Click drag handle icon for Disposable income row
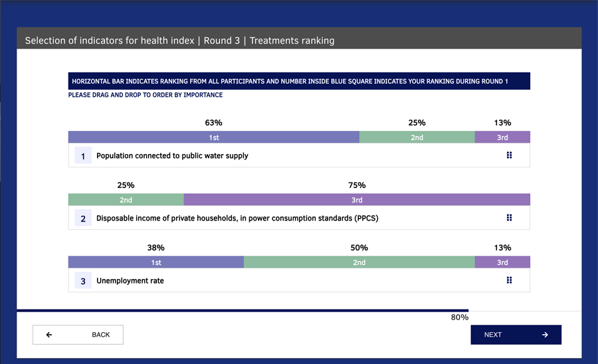The height and width of the screenshot is (364, 598). 509,218
